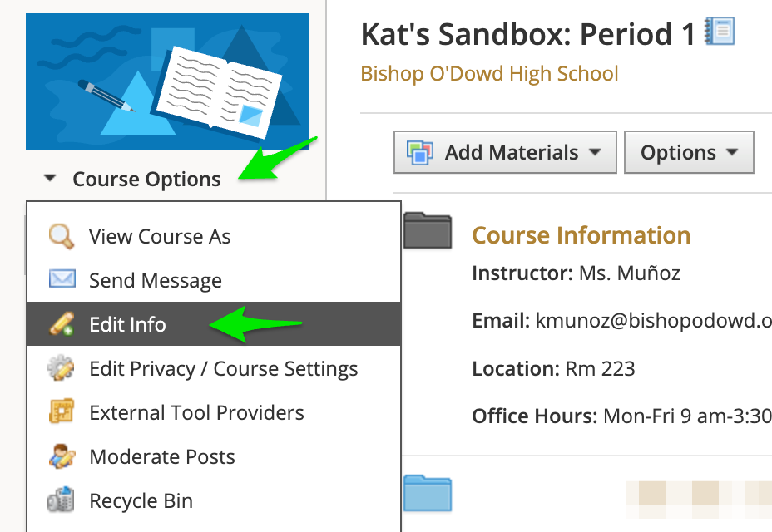
Task: Click the gear icon for Edit Privacy settings
Action: click(62, 368)
